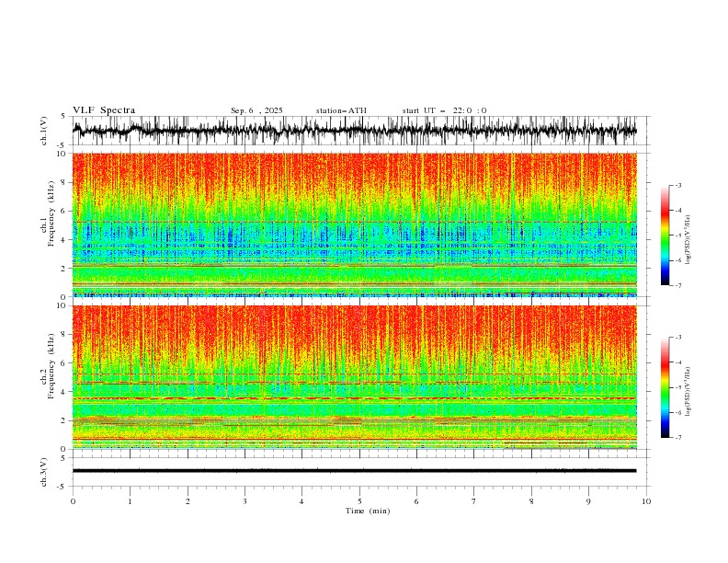Click the "station=ATH" header label

341,110
